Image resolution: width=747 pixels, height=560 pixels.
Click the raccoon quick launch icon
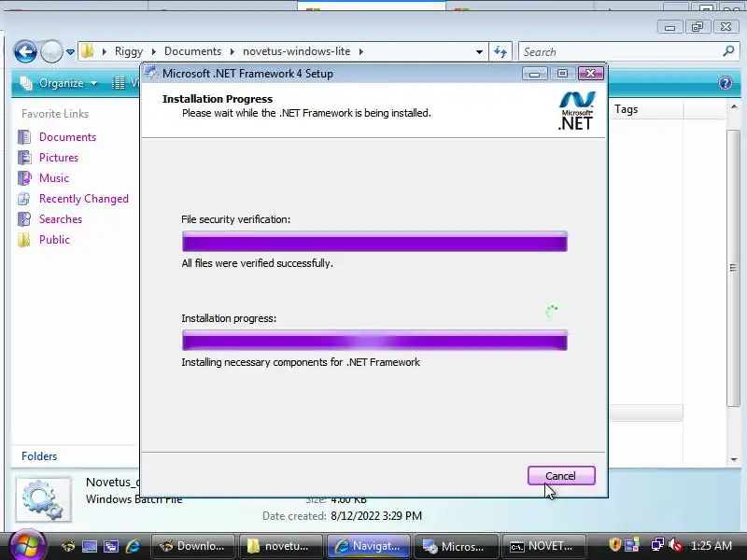coord(67,546)
